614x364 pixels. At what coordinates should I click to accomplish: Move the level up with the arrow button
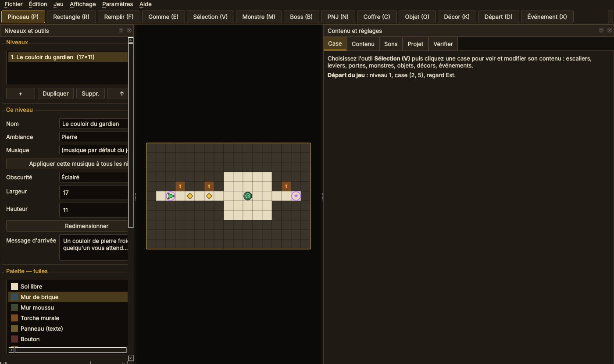tap(118, 93)
